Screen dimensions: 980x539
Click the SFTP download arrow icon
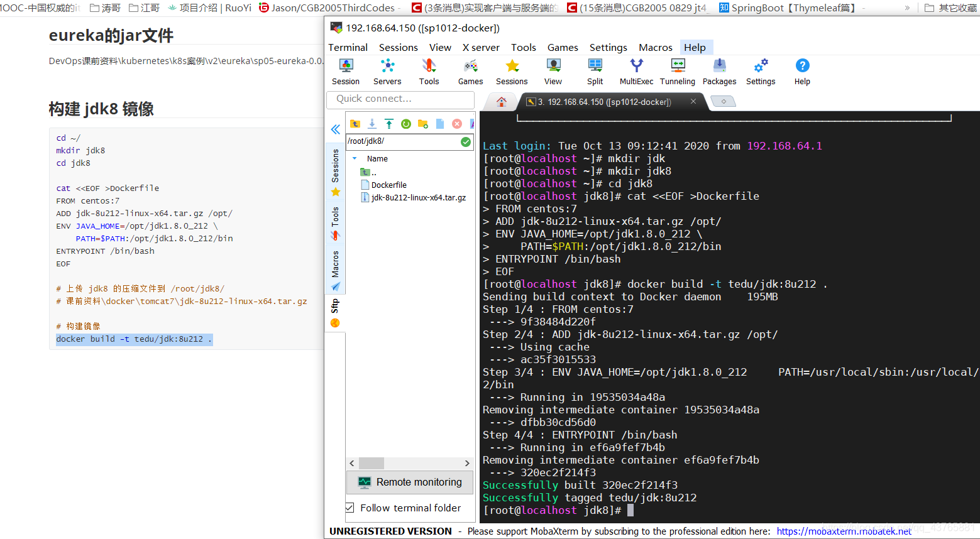372,124
